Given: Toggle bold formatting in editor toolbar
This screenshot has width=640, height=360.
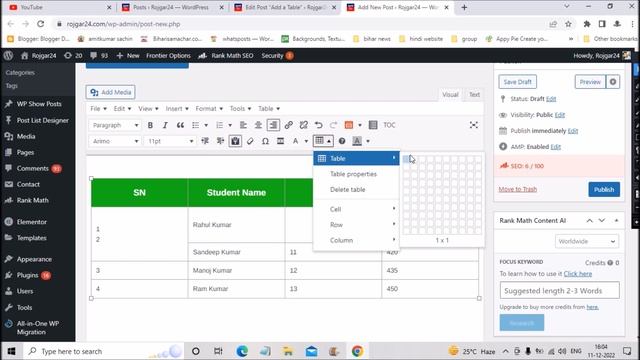Looking at the screenshot, I should (150, 125).
